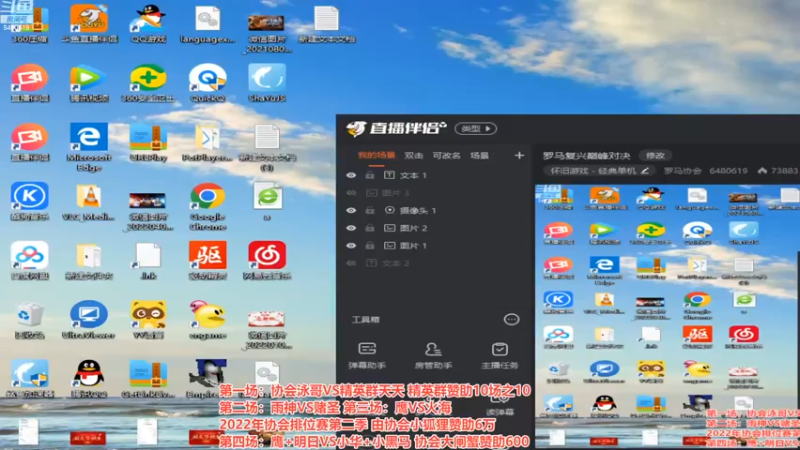Viewport: 800px width, 450px height.
Task: Edit the 怀旧游戏 · 经典单机 category
Action: [599, 171]
